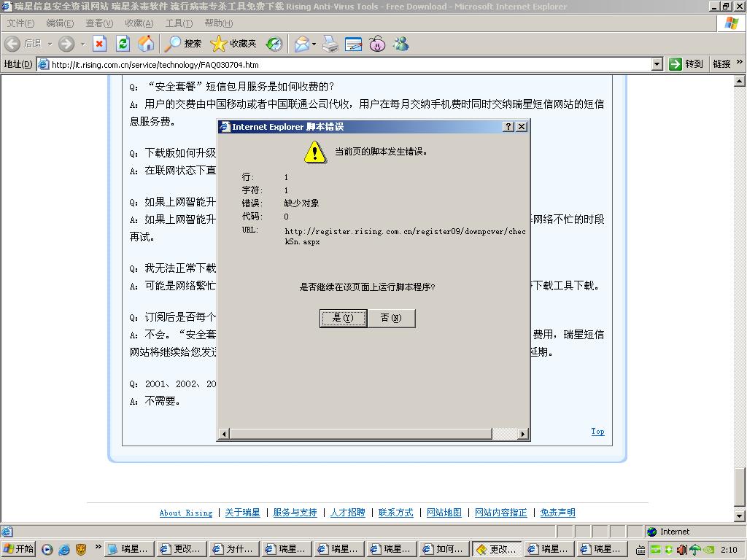Click the error URL text in the dialog
The width and height of the screenshot is (747, 560).
tap(405, 237)
